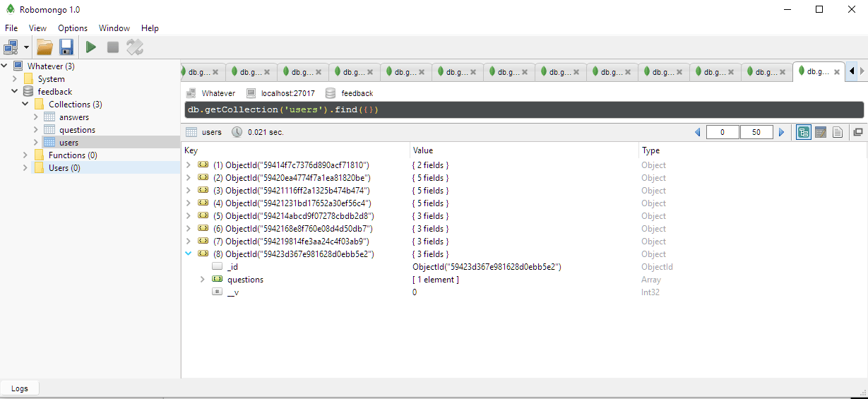Click document (7) object icon
The height and width of the screenshot is (399, 868).
click(x=203, y=242)
